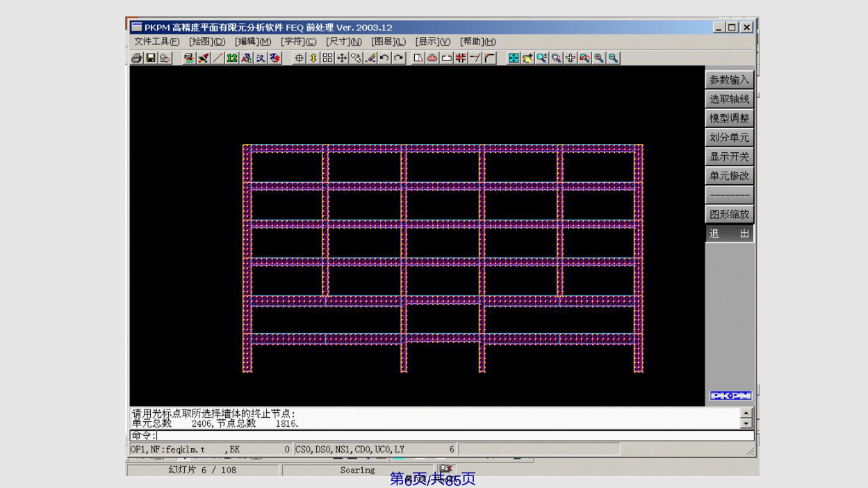Click the Chinese character '汉' icon

pos(261,58)
